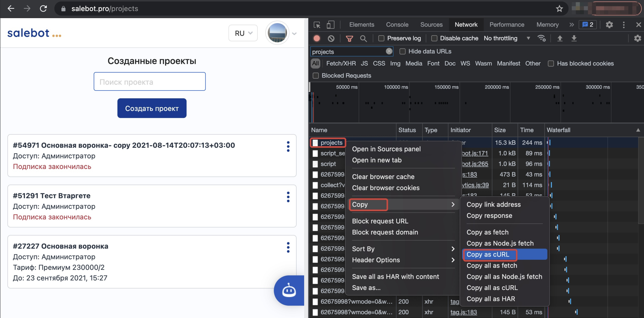Check the Disable cache option
Screen dimensions: 644x318
[x=434, y=38]
